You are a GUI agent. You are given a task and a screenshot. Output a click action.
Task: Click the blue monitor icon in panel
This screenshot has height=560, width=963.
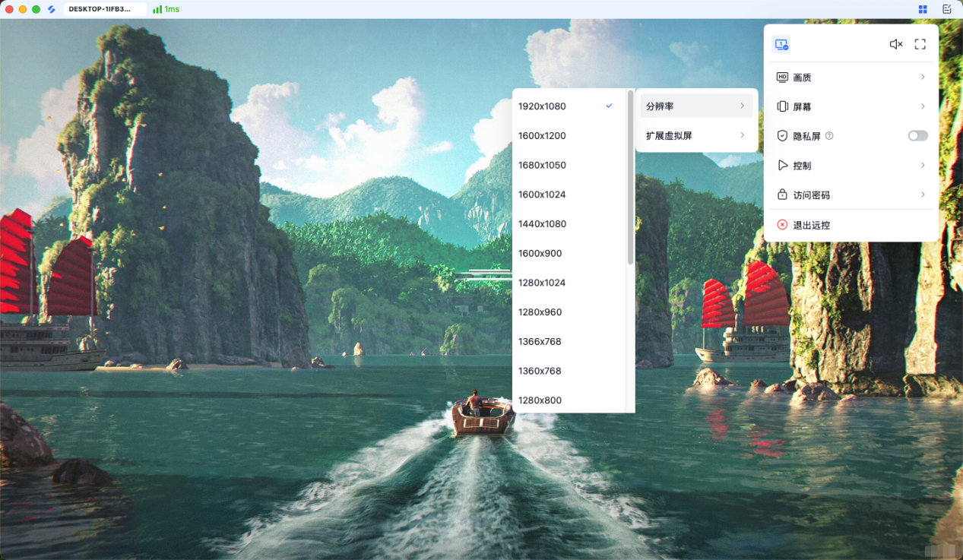click(x=781, y=44)
